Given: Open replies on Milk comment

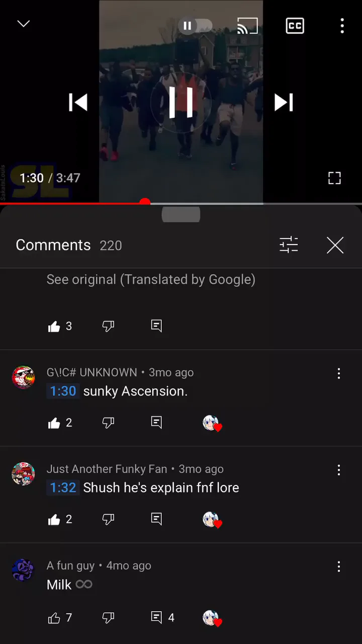Looking at the screenshot, I should [162, 617].
